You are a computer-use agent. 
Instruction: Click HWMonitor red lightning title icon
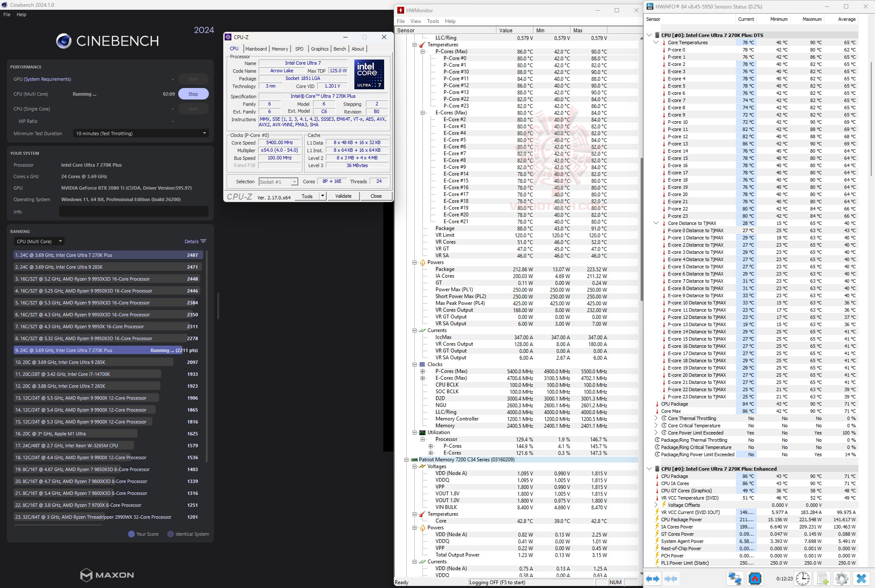pos(400,10)
